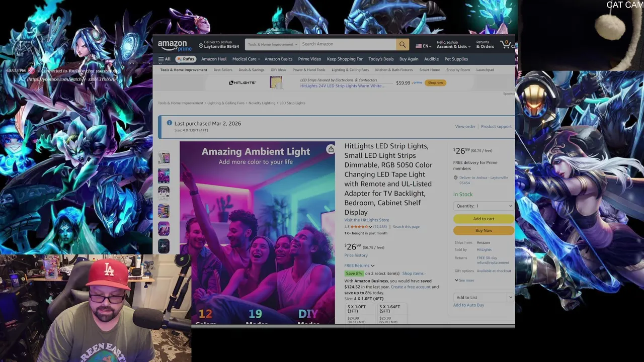Visit the HitLights Store link
The width and height of the screenshot is (644, 362).
pos(367,220)
